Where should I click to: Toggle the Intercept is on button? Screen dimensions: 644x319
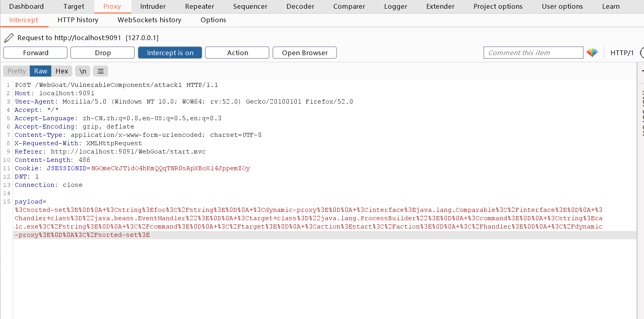pyautogui.click(x=170, y=53)
